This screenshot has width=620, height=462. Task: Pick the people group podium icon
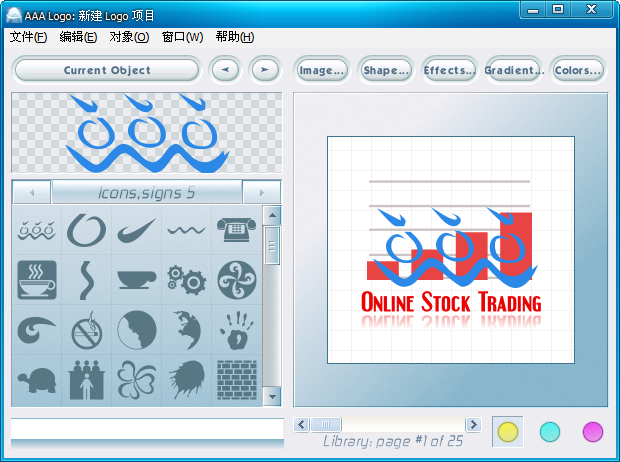pyautogui.click(x=87, y=380)
